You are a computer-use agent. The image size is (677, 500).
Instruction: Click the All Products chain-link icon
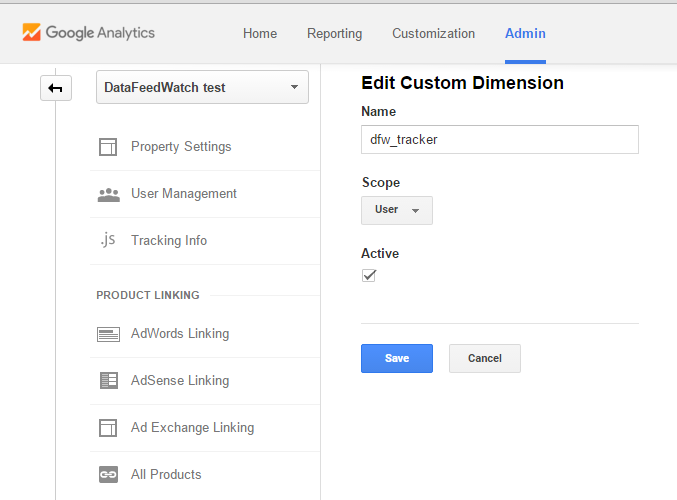pyautogui.click(x=108, y=475)
